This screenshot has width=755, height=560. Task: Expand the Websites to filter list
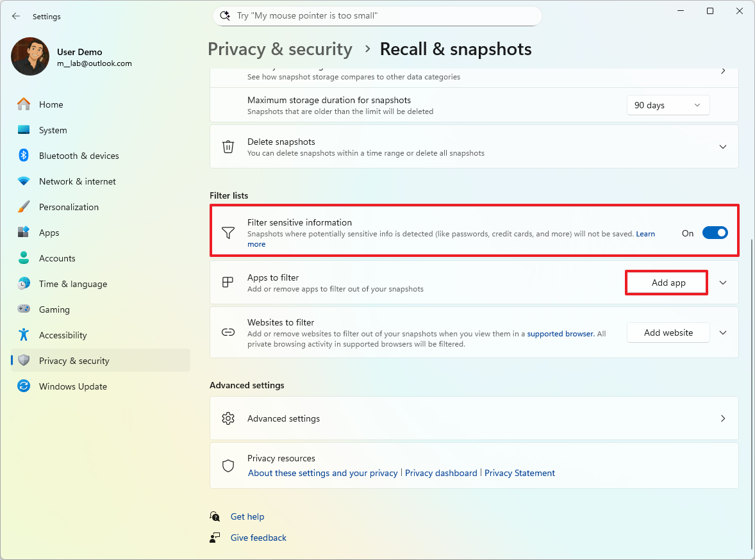723,333
